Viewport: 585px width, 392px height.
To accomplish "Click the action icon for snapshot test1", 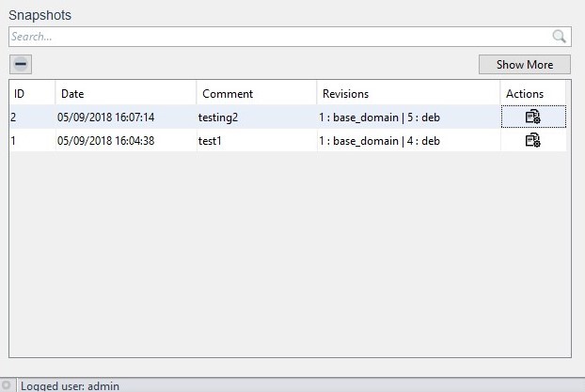I will (x=532, y=140).
